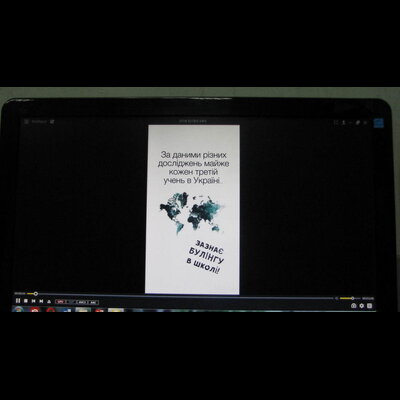The height and width of the screenshot is (400, 400).
Task: Click the red SPK indicator badge
Action: 61,302
